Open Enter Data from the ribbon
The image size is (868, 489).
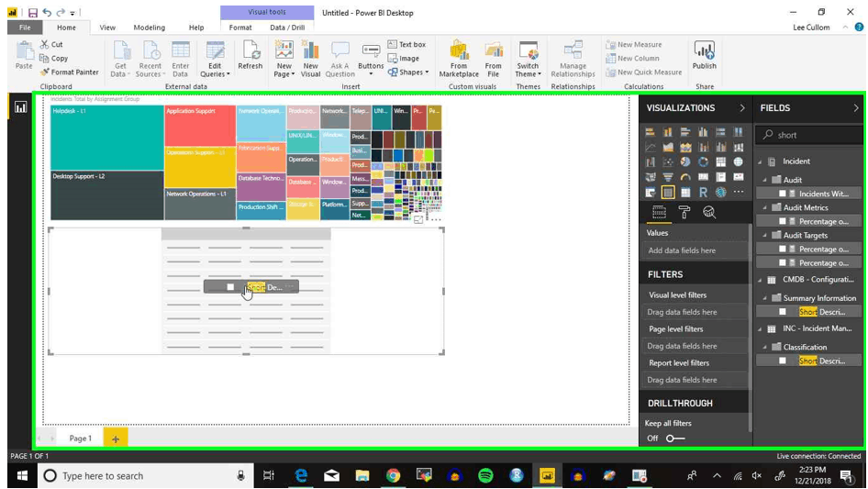[181, 59]
